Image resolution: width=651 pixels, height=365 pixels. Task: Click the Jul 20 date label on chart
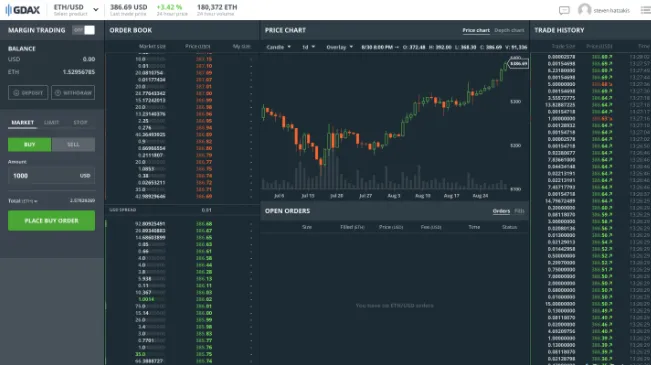(336, 196)
